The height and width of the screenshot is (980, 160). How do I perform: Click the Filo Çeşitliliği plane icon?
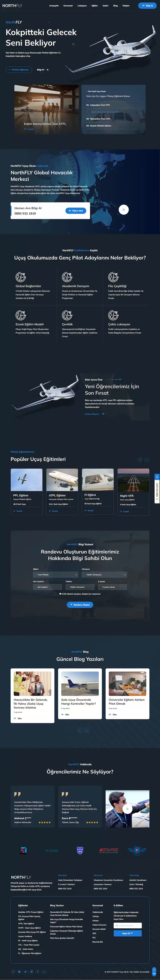point(113,277)
